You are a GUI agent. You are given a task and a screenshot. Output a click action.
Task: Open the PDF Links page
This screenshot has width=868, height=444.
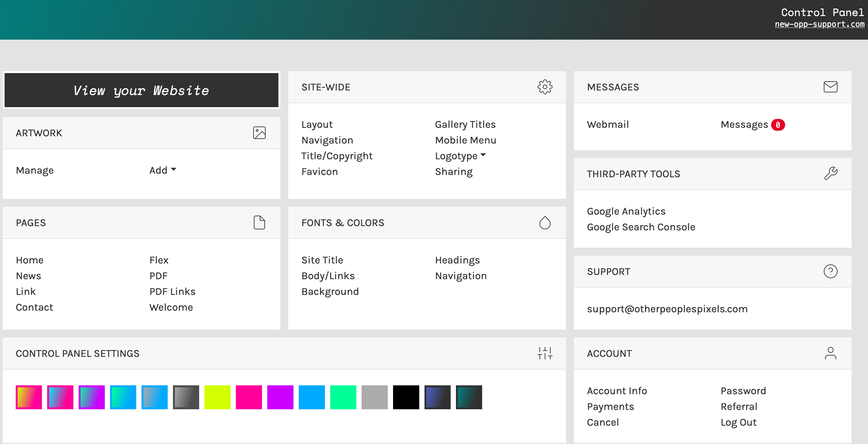click(x=172, y=292)
